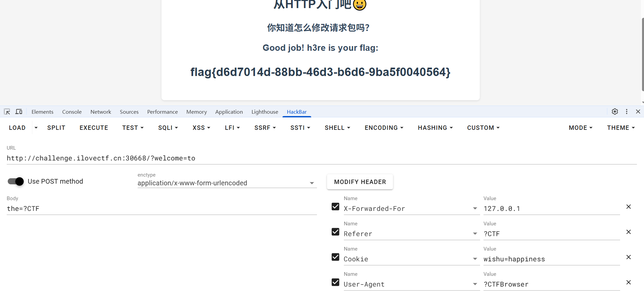Switch to the Console tab
The height and width of the screenshot is (297, 644).
(x=72, y=112)
